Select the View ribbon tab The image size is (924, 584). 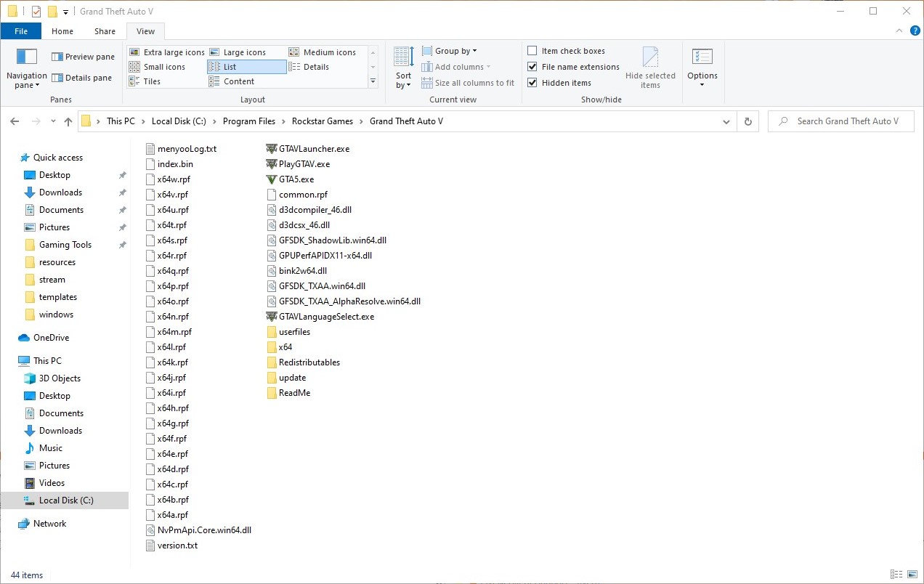click(145, 31)
